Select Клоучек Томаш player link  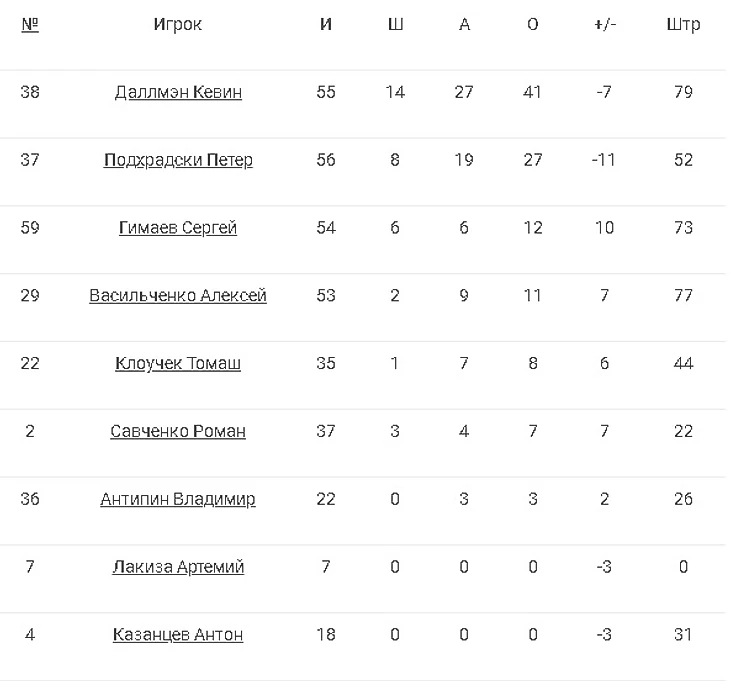pyautogui.click(x=178, y=364)
